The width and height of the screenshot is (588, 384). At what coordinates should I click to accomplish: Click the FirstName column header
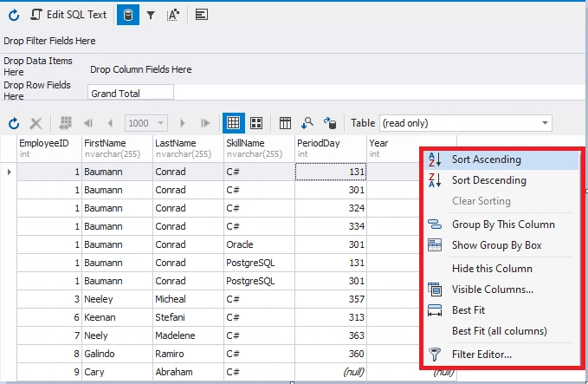click(117, 148)
